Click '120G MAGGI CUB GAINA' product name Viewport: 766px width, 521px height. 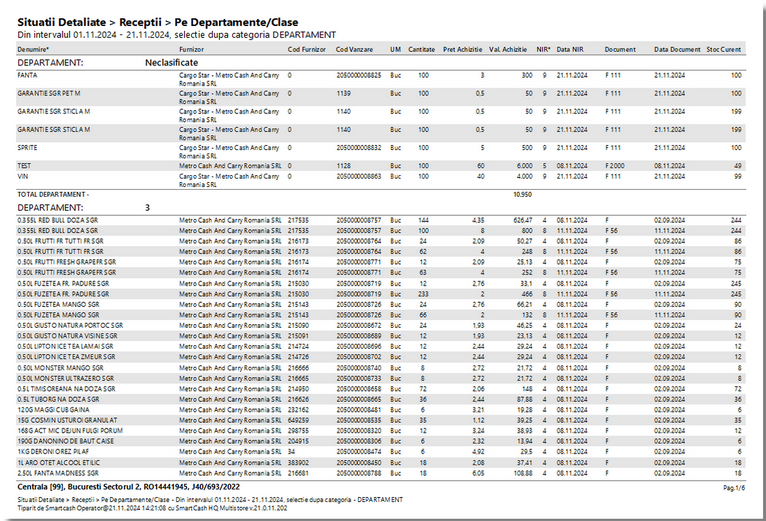point(54,410)
